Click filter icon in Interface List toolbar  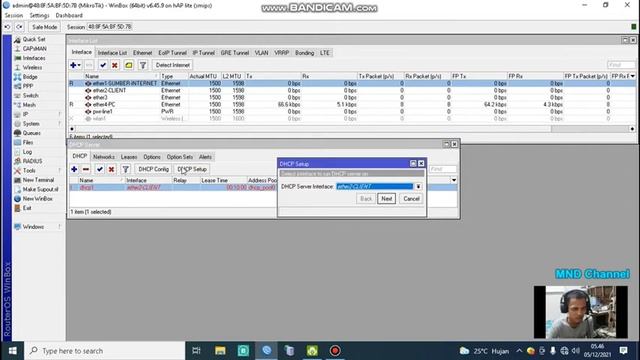(143, 65)
